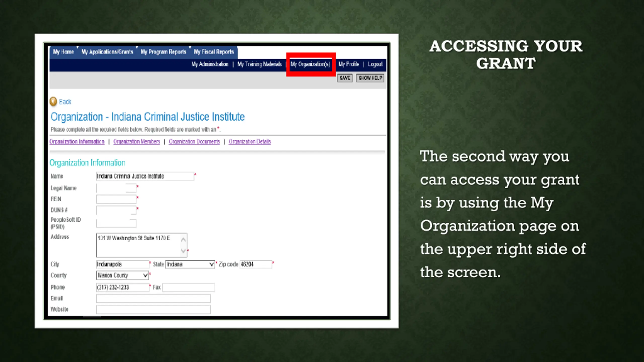
Task: Click the Legal Name input field
Action: click(116, 188)
